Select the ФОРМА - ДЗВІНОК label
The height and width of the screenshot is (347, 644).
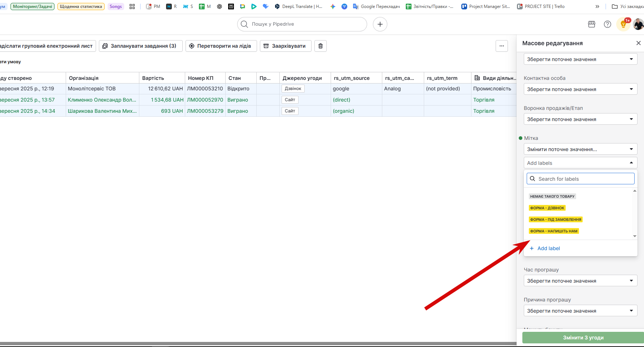tap(547, 208)
